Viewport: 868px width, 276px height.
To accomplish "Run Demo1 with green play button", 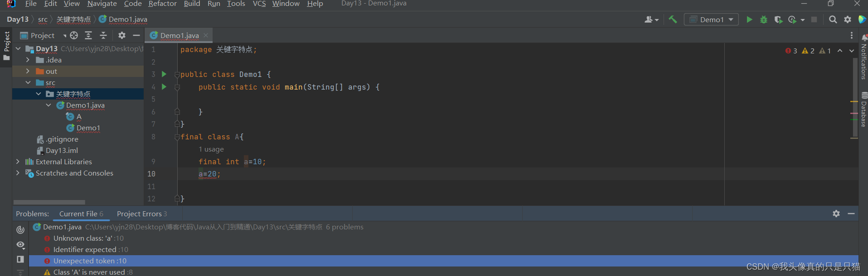I will (x=749, y=19).
